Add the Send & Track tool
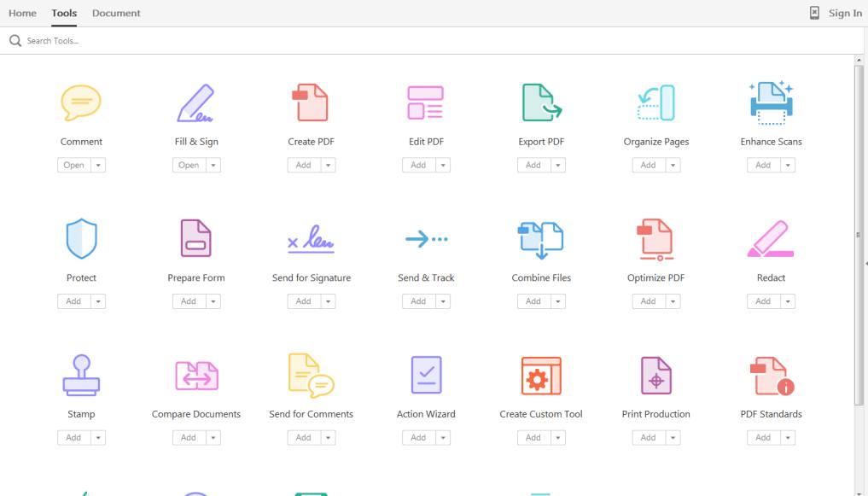 419,301
